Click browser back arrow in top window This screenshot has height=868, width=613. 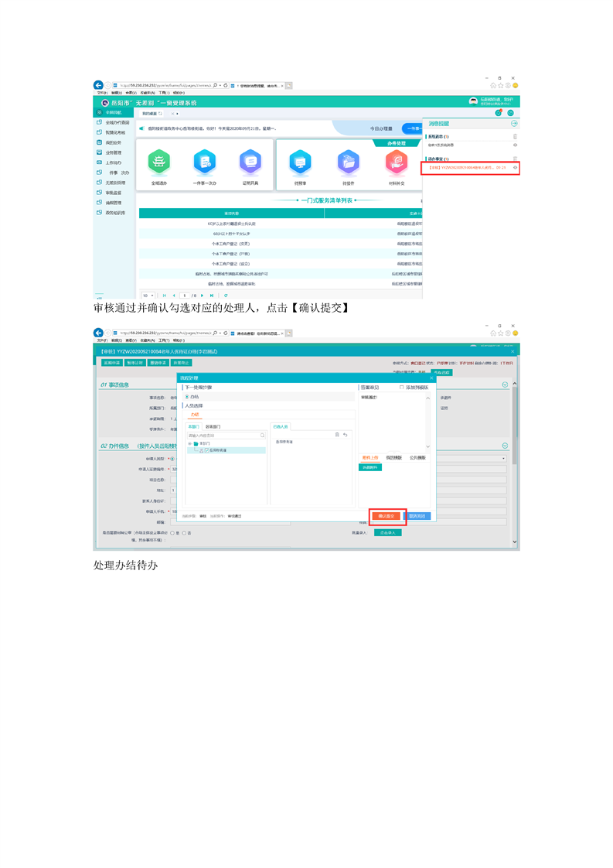coord(98,85)
